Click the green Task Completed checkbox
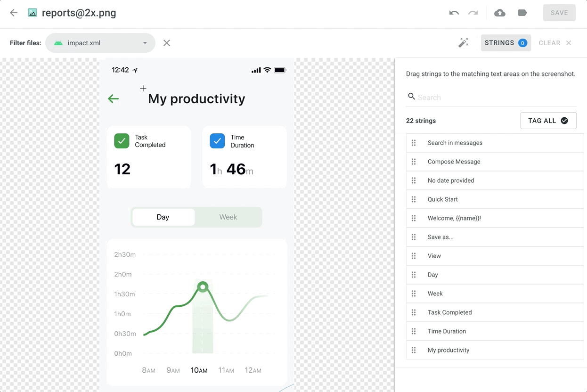Screen dimensions: 587x392 [122, 141]
